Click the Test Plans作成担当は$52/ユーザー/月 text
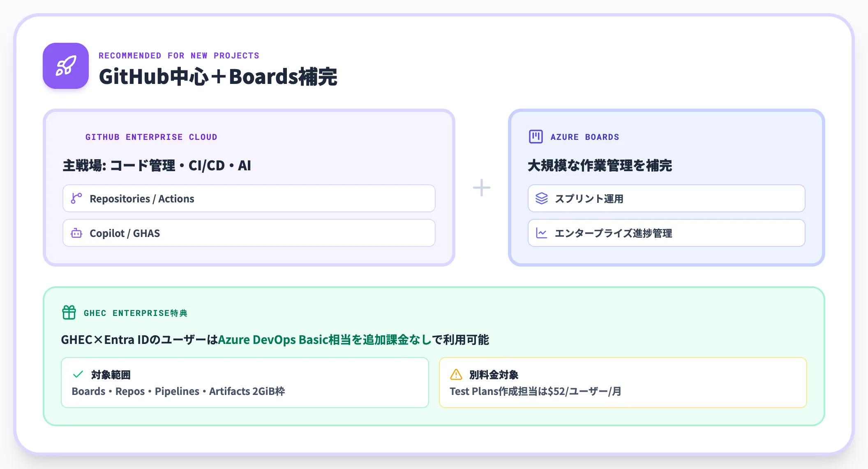868x469 pixels. pyautogui.click(x=536, y=391)
